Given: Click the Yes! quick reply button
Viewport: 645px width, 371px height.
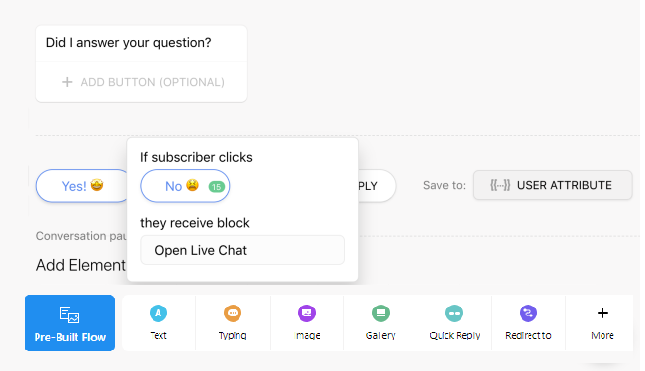Looking at the screenshot, I should tap(82, 186).
